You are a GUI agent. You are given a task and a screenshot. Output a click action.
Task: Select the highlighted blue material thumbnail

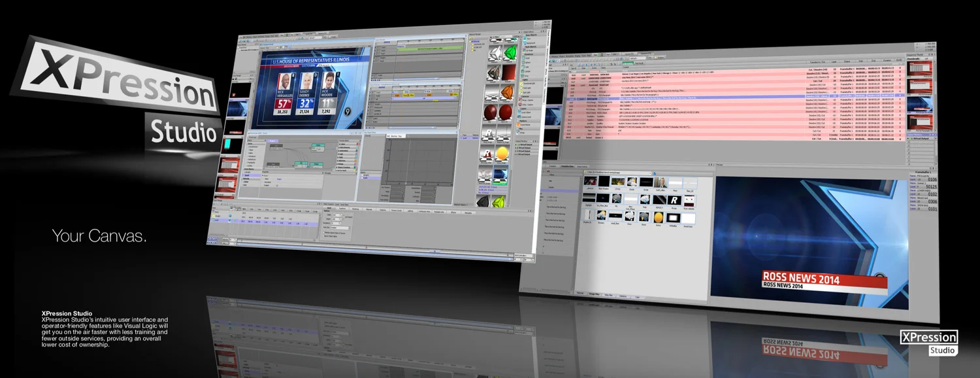point(501,173)
